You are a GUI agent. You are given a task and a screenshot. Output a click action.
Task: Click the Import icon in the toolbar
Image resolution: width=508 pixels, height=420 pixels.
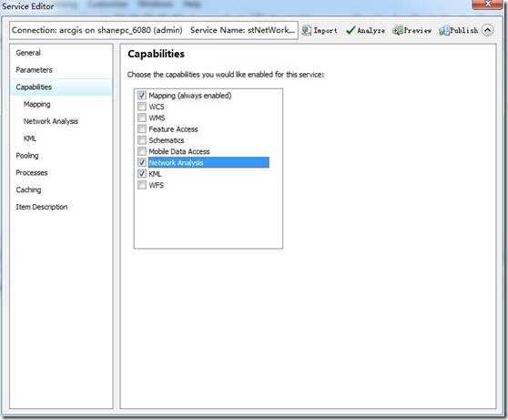(x=306, y=30)
